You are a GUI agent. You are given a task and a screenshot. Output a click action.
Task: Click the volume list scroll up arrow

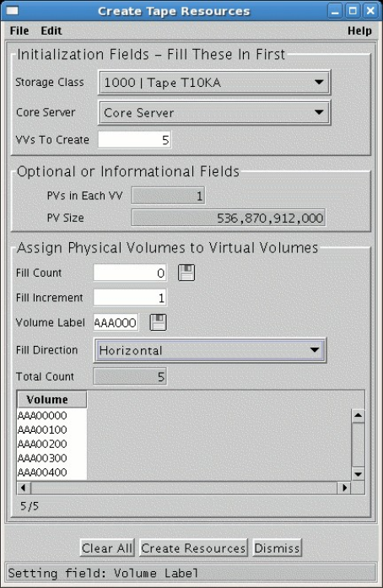(x=359, y=416)
